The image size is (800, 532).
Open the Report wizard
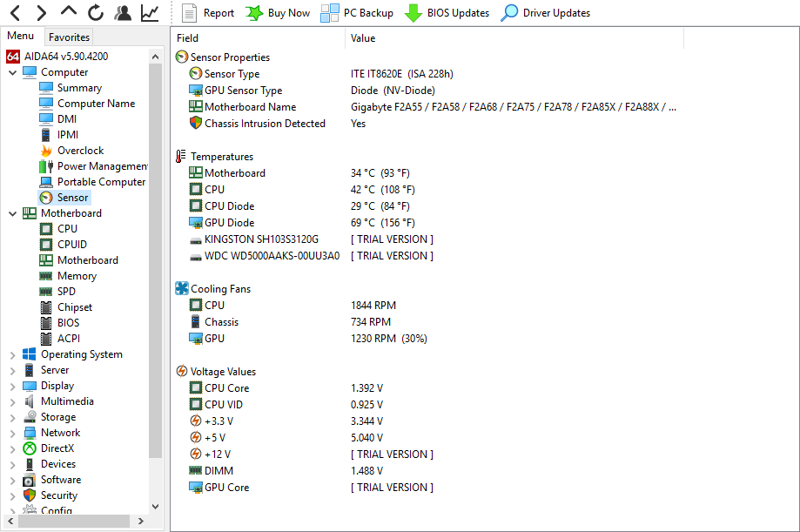click(x=208, y=13)
